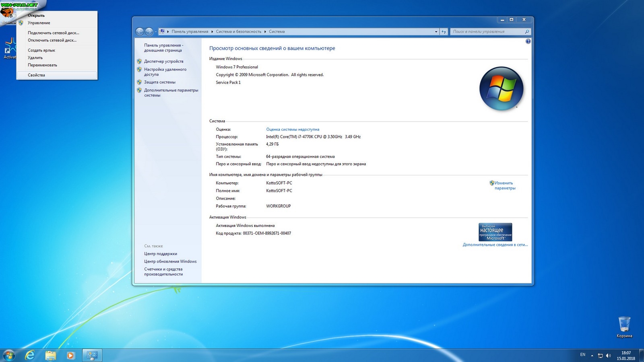644x362 pixels.
Task: Open Internet Explorer from the taskbar
Action: (30, 355)
